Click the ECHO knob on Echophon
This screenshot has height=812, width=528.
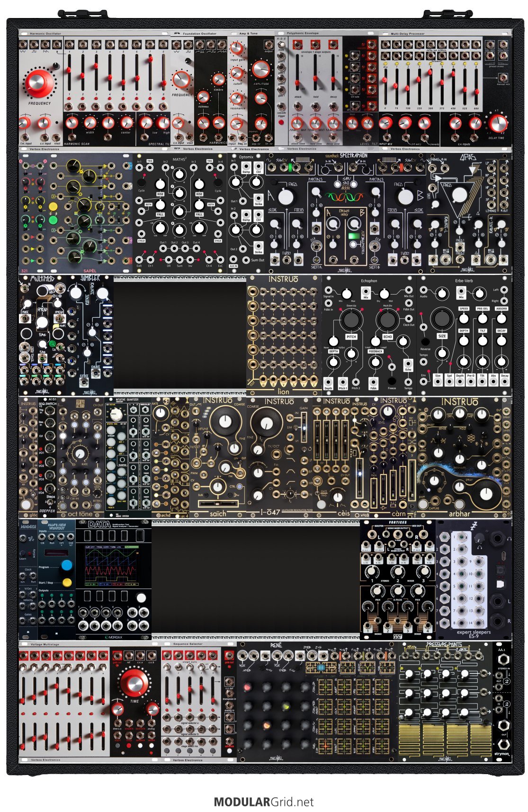point(387,321)
